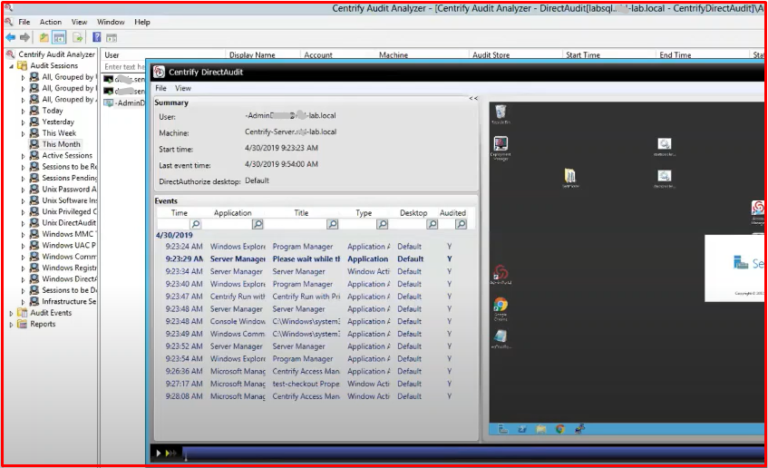Click Chrome icon on replay taskbar
768x468 pixels.
point(560,429)
